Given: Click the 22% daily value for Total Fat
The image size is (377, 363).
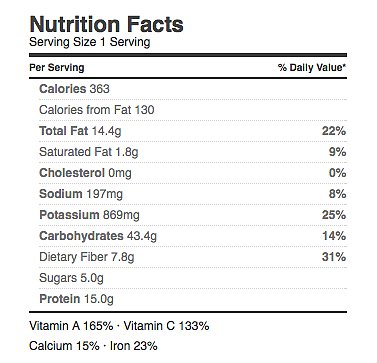Looking at the screenshot, I should pos(334,131).
